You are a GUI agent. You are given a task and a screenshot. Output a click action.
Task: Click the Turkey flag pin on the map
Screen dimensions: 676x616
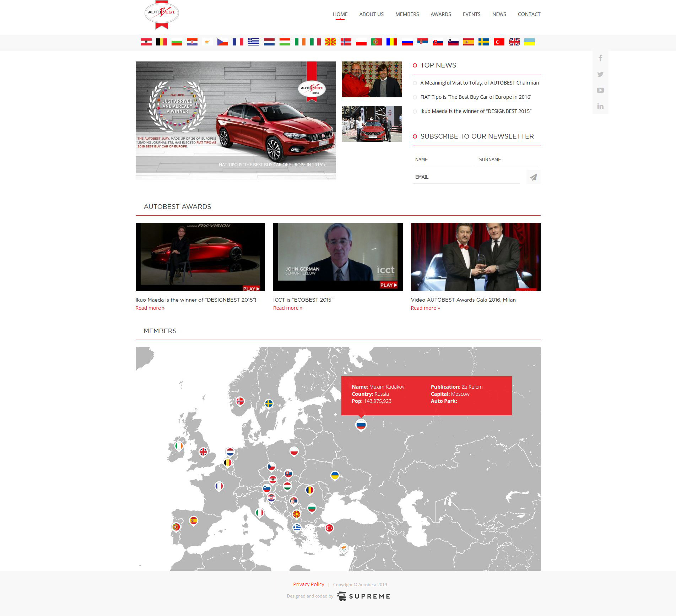(329, 529)
